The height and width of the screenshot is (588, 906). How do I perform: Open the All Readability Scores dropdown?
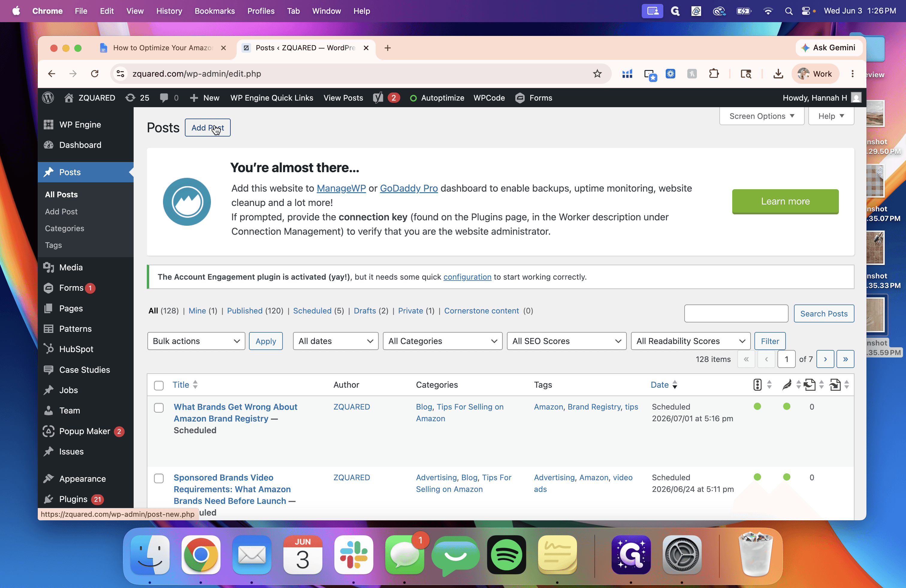[691, 341]
